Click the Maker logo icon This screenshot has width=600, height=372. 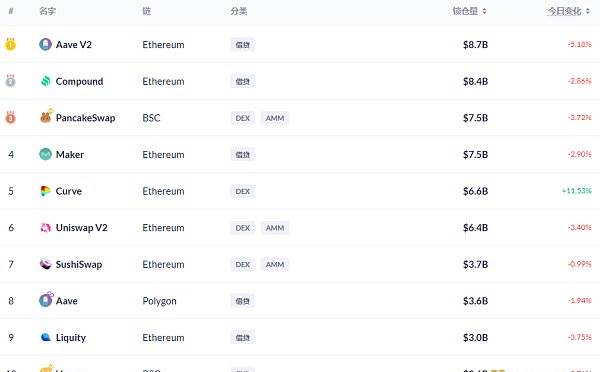46,154
